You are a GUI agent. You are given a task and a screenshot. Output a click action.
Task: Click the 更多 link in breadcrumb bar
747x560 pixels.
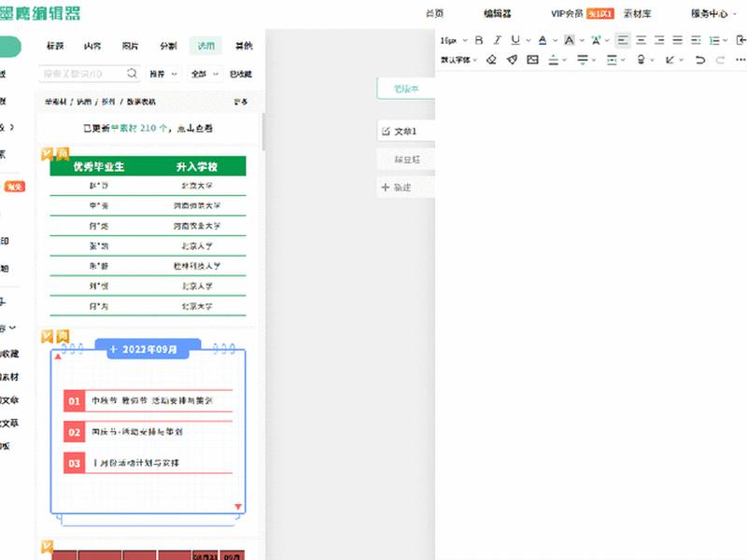241,102
